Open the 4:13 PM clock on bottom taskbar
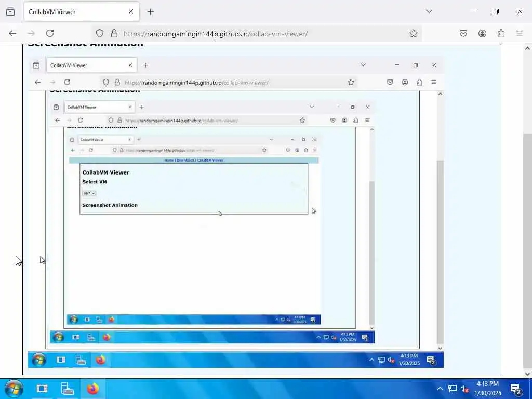Screen dimensions: 532x399 click(x=487, y=389)
